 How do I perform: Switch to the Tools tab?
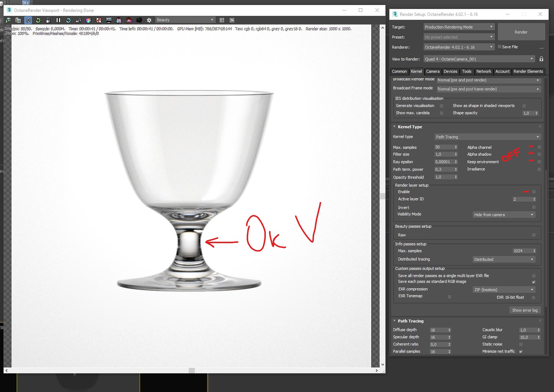(x=467, y=71)
